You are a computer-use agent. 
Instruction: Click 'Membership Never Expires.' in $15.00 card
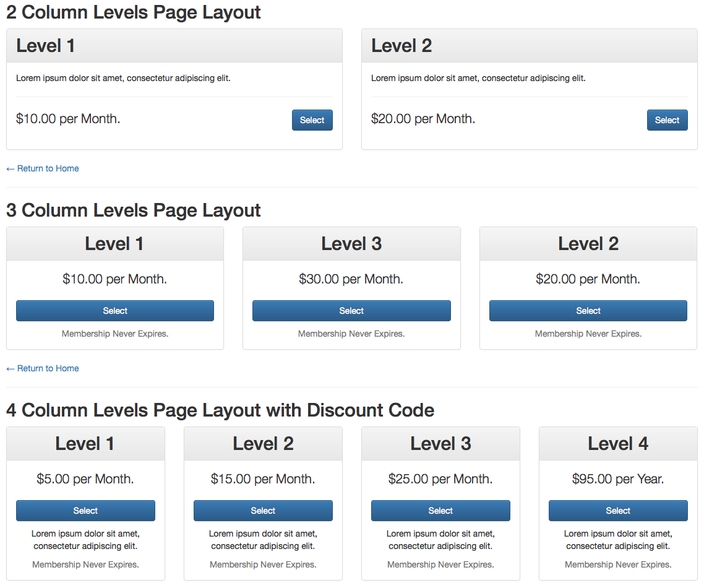263,564
